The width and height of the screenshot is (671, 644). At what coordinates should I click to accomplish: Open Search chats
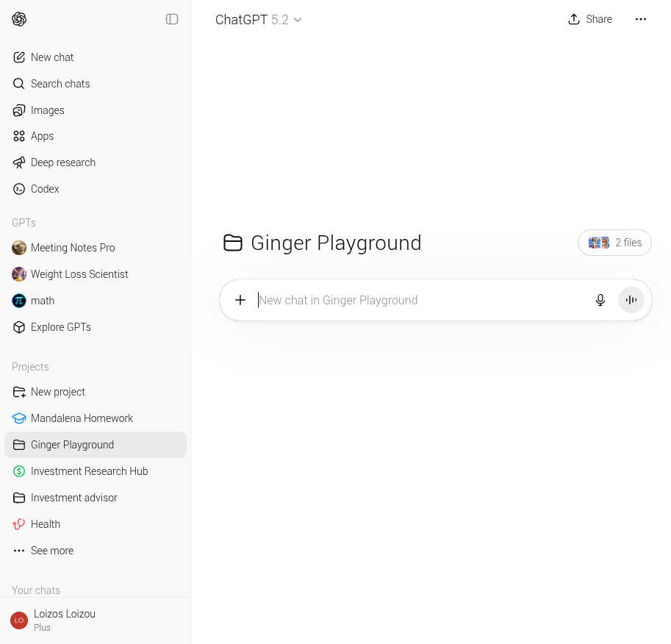[60, 84]
